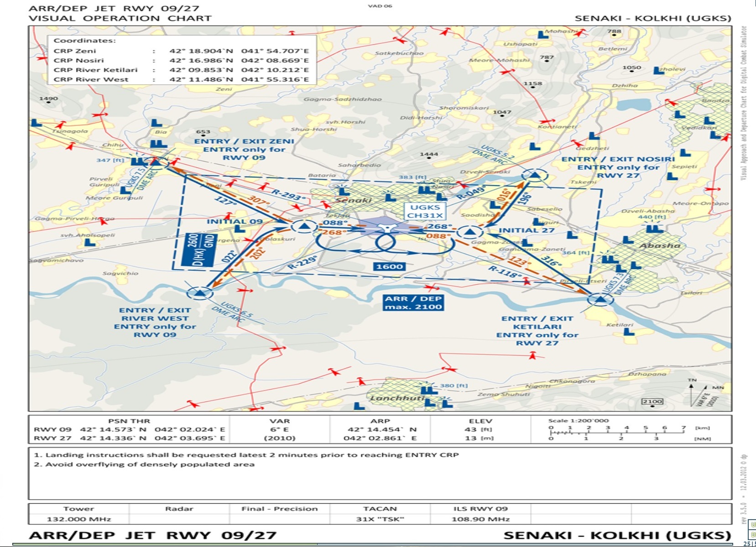Click the blue lake near Dzhiha
The width and height of the screenshot is (756, 547).
634,104
